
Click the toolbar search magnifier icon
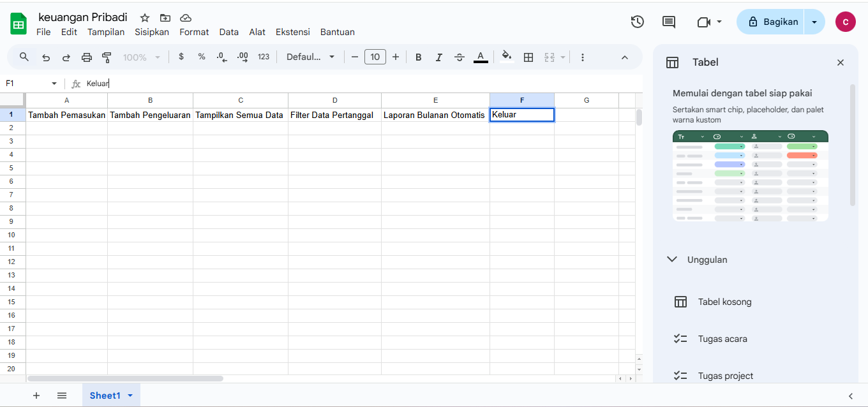pos(24,57)
